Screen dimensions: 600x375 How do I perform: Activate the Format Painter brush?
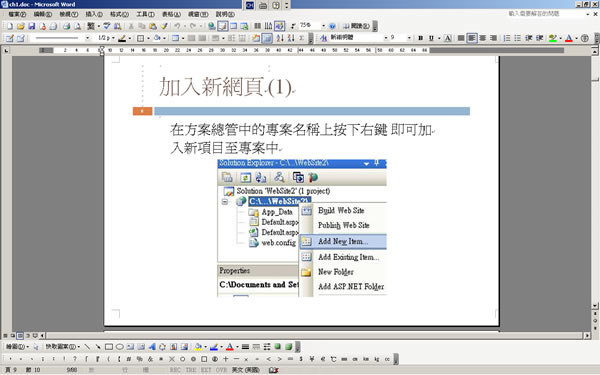pyautogui.click(x=164, y=26)
